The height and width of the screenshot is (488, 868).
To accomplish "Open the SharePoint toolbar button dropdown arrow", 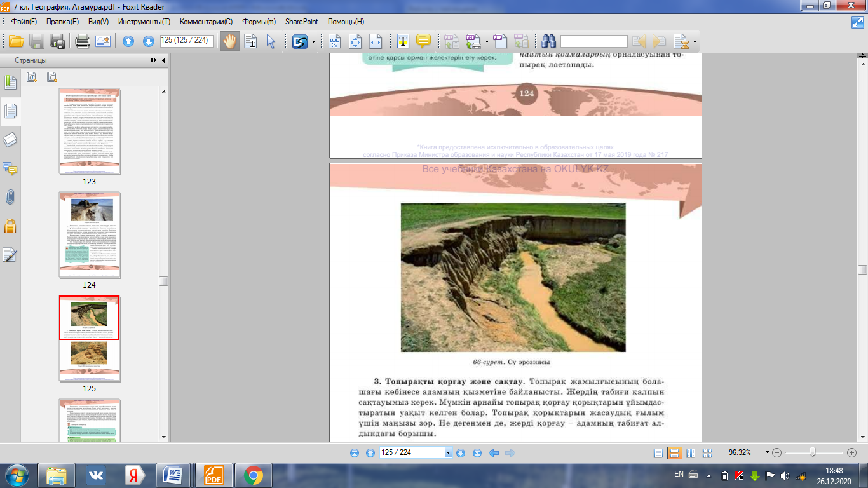I will pos(313,42).
